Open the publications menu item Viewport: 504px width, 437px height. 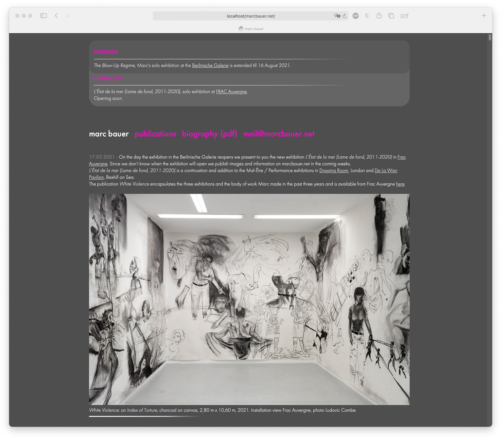click(155, 134)
